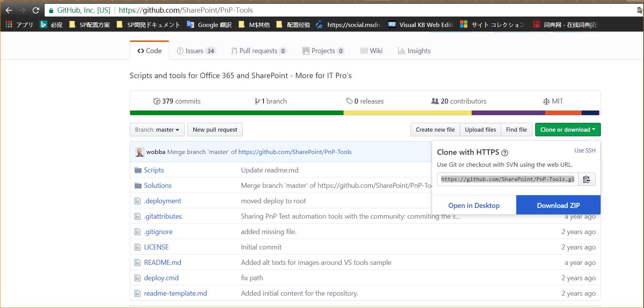Open the PnP-Tools URL in commit message
Screen dimensions: 644x308
click(295, 152)
